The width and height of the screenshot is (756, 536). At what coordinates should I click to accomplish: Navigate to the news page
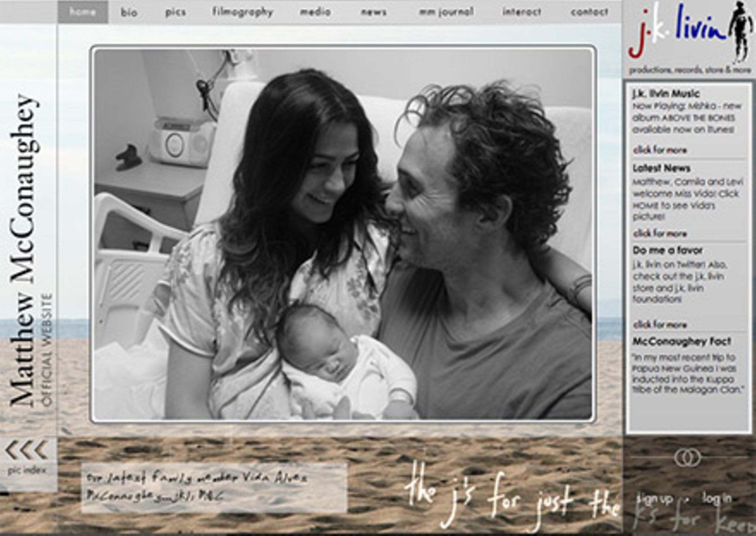pos(374,13)
